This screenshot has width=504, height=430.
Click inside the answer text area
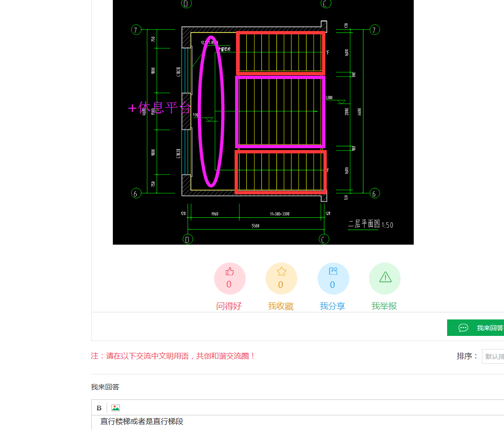click(298, 422)
